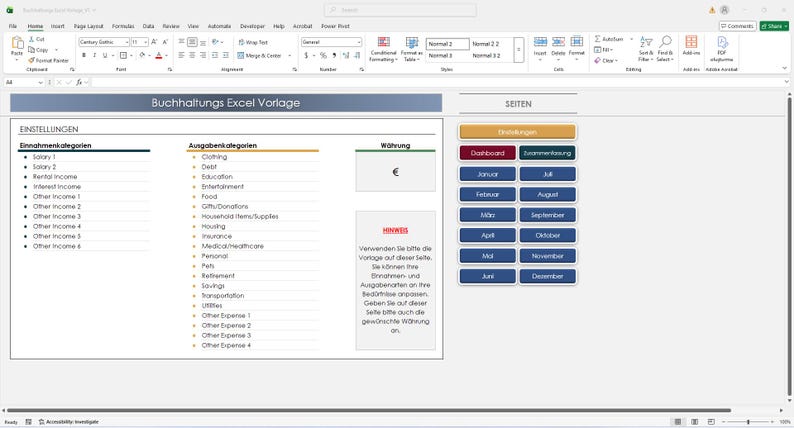Open the Dezember sheet button
The width and height of the screenshot is (794, 428).
pyautogui.click(x=547, y=277)
